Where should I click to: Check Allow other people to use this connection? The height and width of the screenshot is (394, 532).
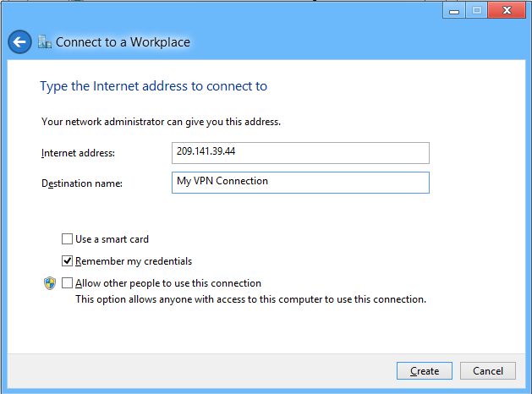(67, 283)
